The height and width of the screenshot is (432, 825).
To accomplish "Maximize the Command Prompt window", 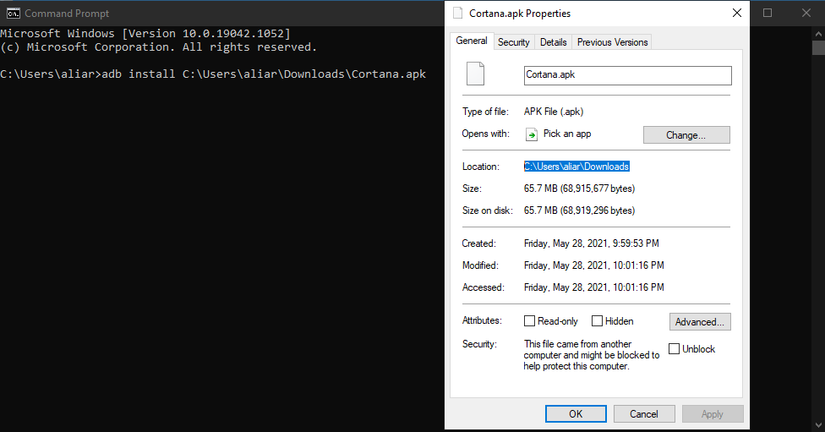I will point(768,13).
